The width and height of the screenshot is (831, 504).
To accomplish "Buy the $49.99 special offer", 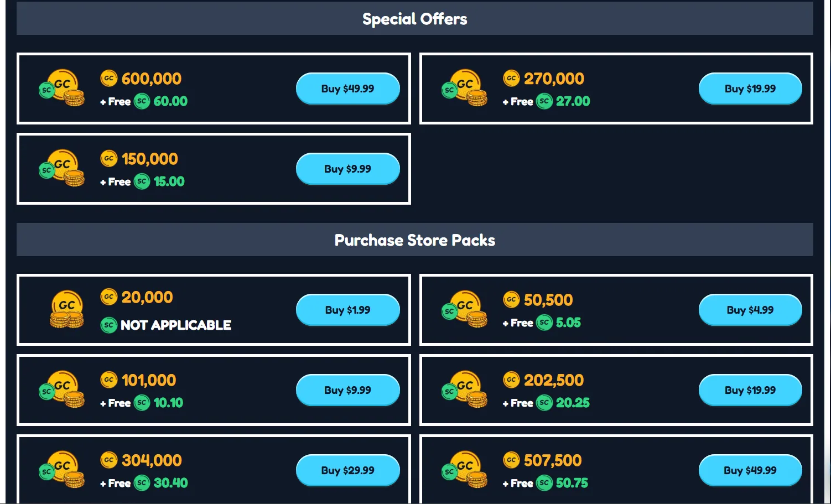I will pos(348,89).
